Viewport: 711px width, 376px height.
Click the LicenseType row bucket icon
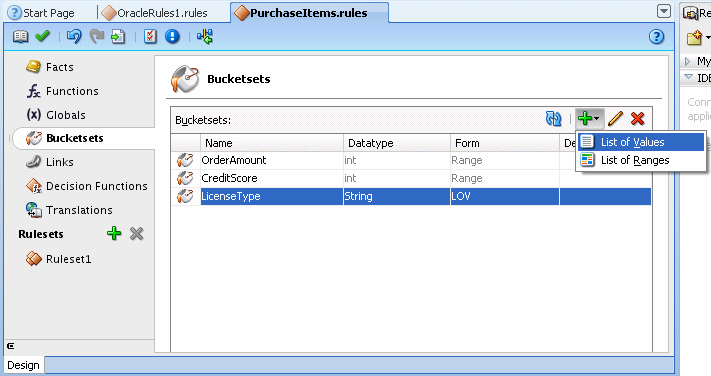coord(185,196)
